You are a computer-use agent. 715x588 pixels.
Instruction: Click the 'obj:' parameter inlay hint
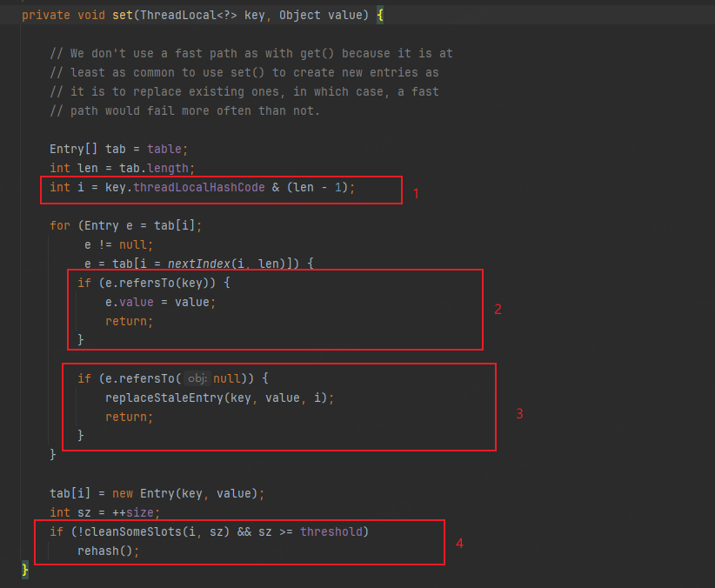[197, 378]
